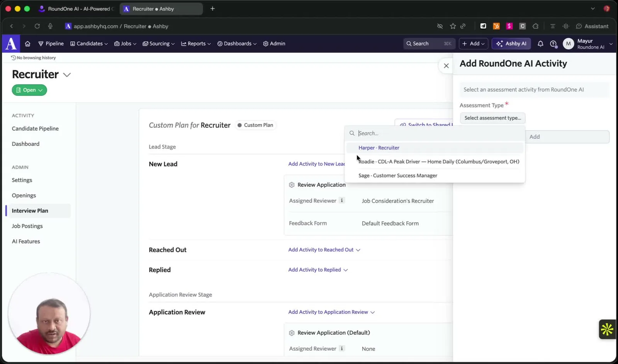This screenshot has height=364, width=618.
Task: Open the gray C browser extension icon
Action: click(x=522, y=26)
